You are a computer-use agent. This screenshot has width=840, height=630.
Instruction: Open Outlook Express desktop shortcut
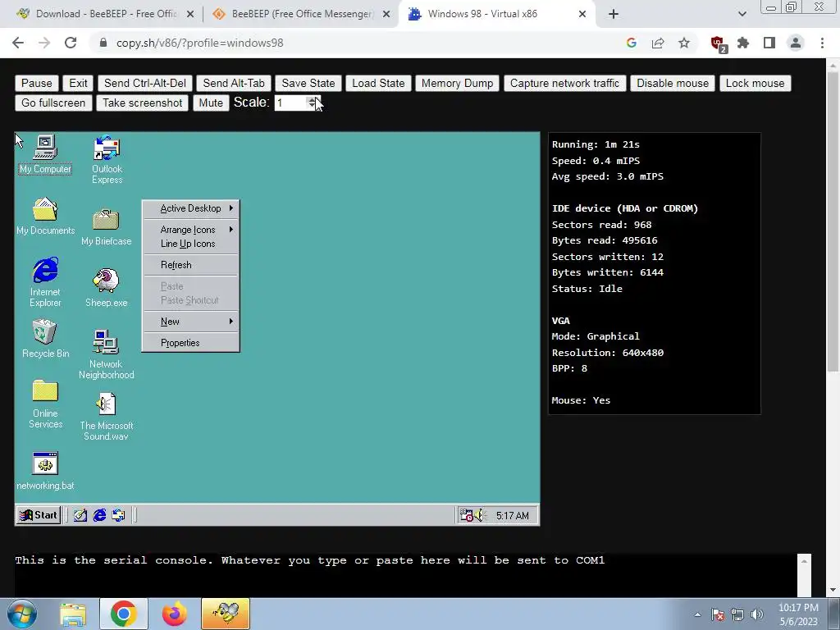[107, 160]
